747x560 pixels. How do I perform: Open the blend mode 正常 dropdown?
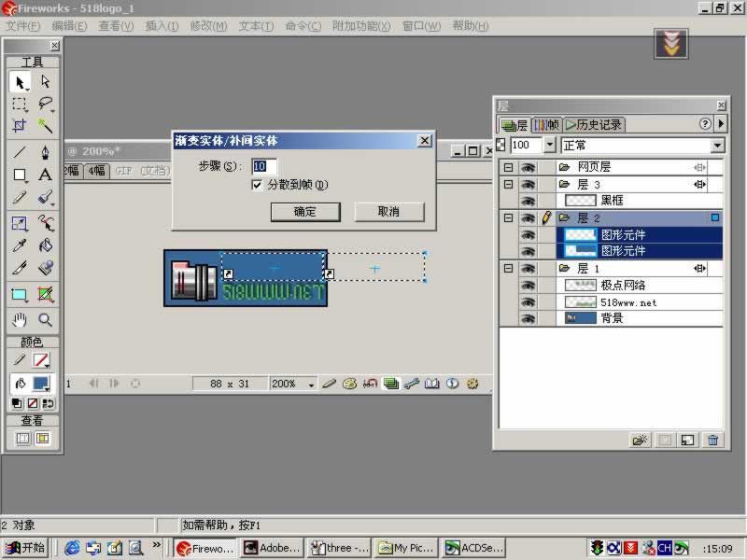[x=717, y=146]
